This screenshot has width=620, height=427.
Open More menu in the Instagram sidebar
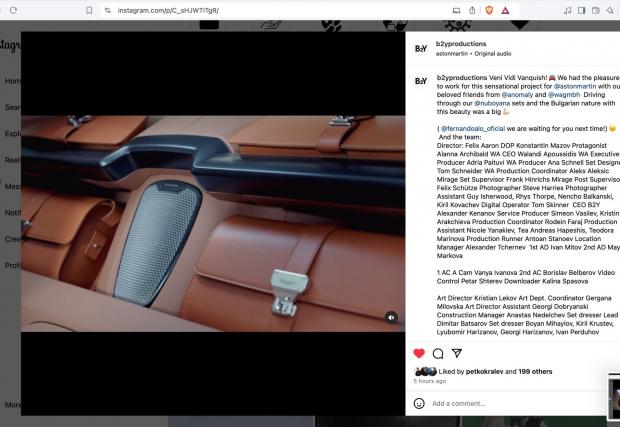pyautogui.click(x=13, y=404)
